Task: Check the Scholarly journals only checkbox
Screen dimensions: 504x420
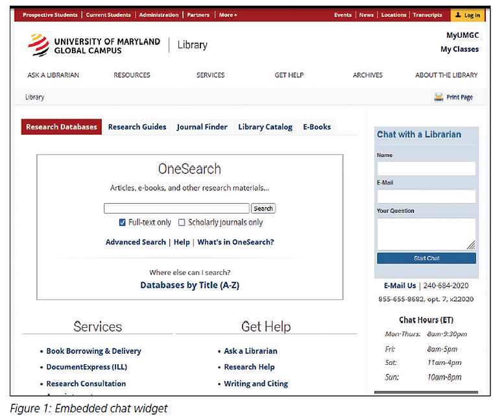Action: coord(182,222)
